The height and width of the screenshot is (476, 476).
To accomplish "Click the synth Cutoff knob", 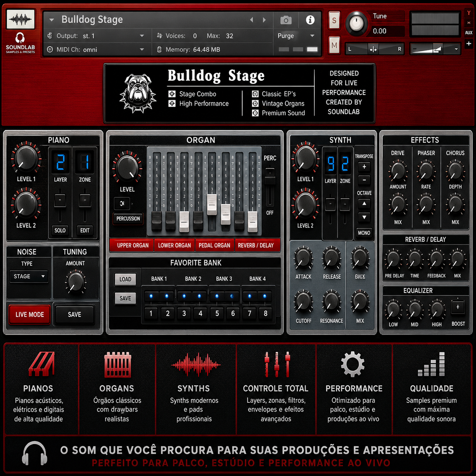I will (303, 302).
